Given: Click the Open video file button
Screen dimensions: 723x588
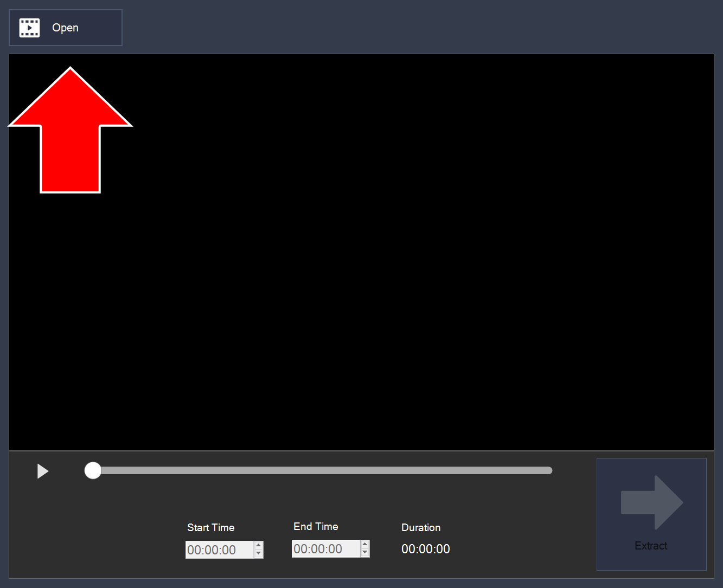Looking at the screenshot, I should (x=66, y=28).
